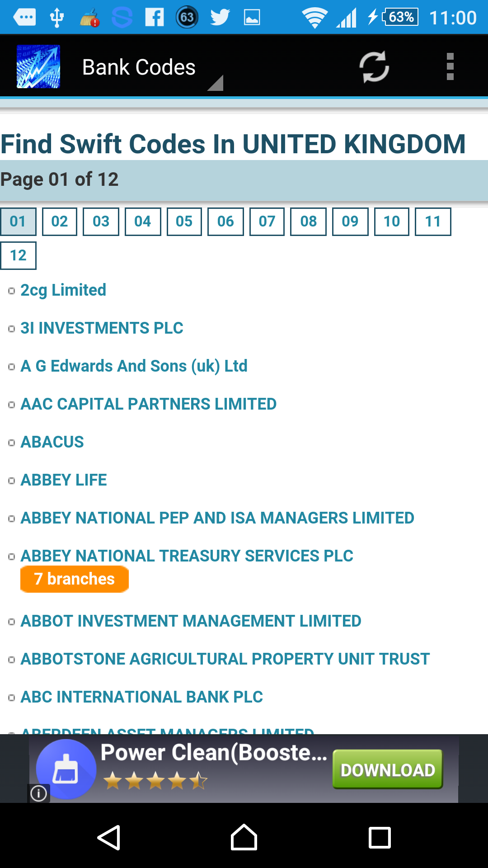Viewport: 488px width, 868px height.
Task: Select ABBEY NATIONAL TREASURY SERVICES PLC
Action: 187,556
